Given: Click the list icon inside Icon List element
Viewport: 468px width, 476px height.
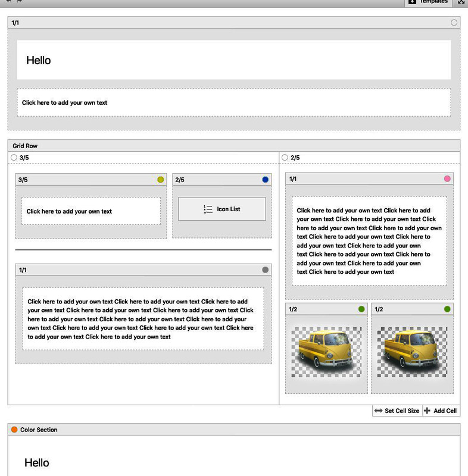Looking at the screenshot, I should 208,209.
